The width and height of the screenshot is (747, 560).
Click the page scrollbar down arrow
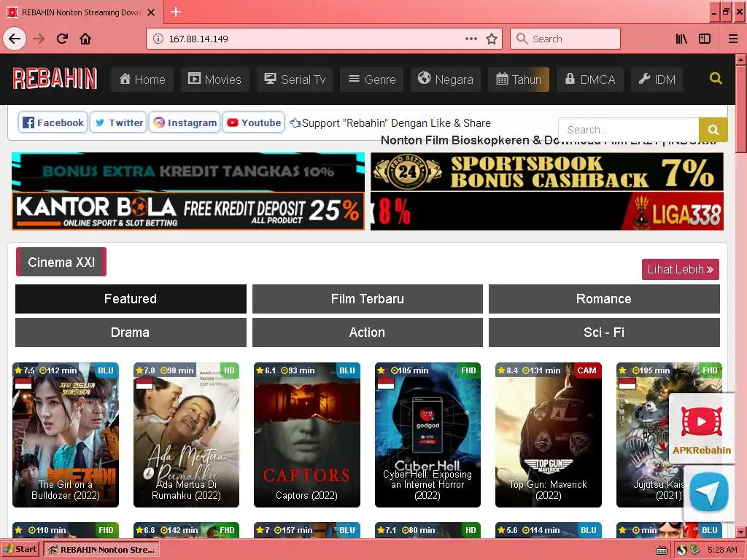coord(741,532)
